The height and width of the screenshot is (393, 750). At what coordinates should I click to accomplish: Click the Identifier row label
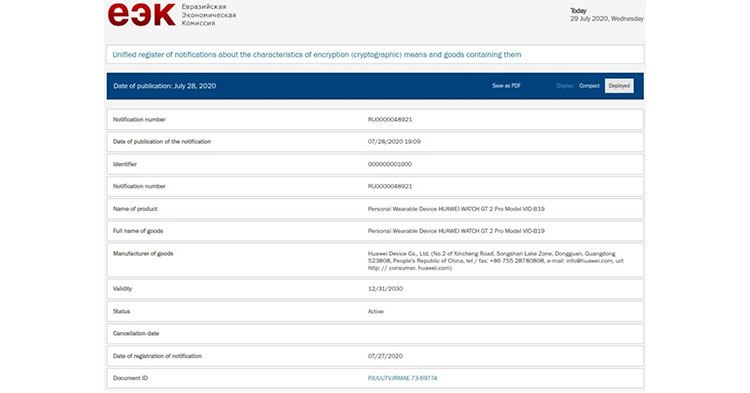[125, 164]
